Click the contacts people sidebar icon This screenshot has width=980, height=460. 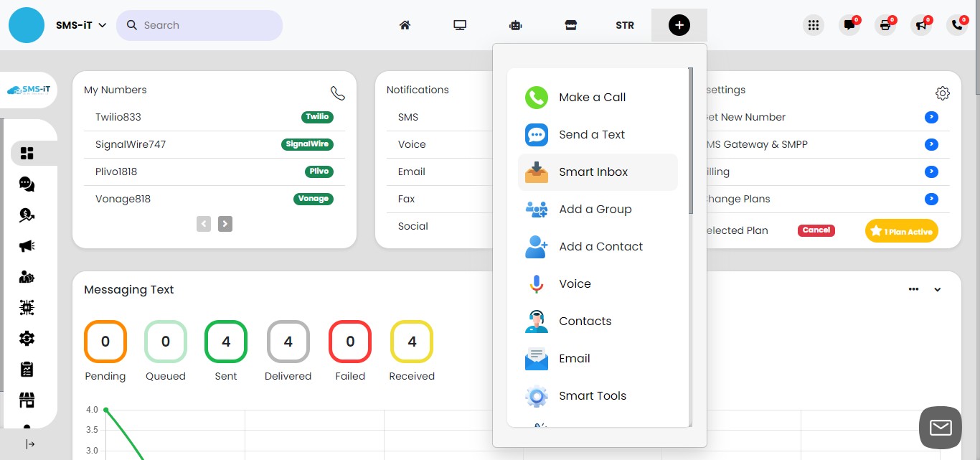pos(27,276)
